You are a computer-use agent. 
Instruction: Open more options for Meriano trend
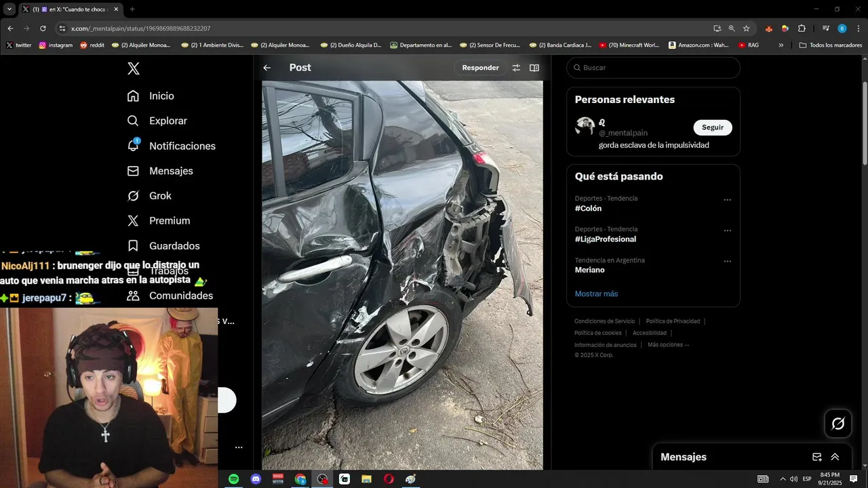727,262
